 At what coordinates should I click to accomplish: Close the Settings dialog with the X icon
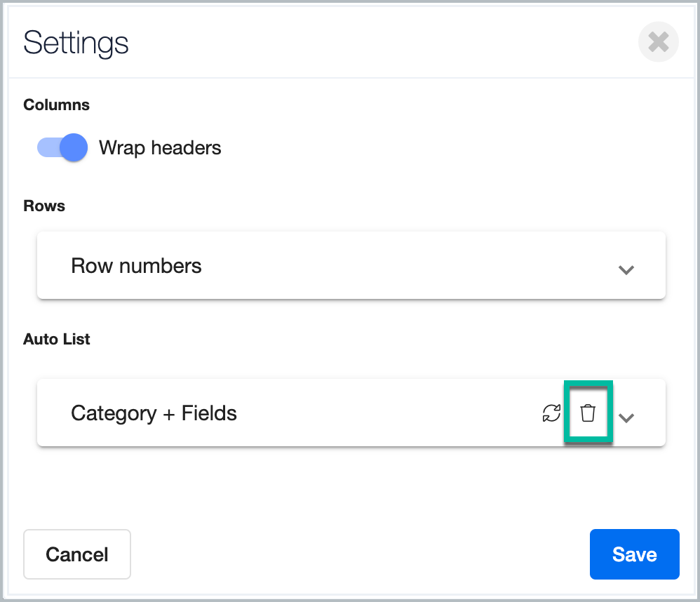pos(658,43)
